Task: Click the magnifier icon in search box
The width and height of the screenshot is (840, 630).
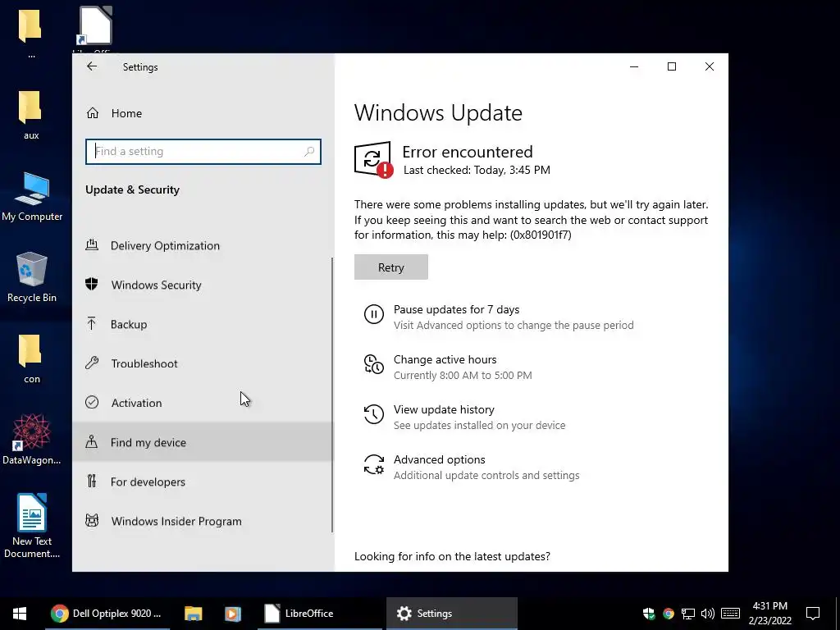Action: 309,152
